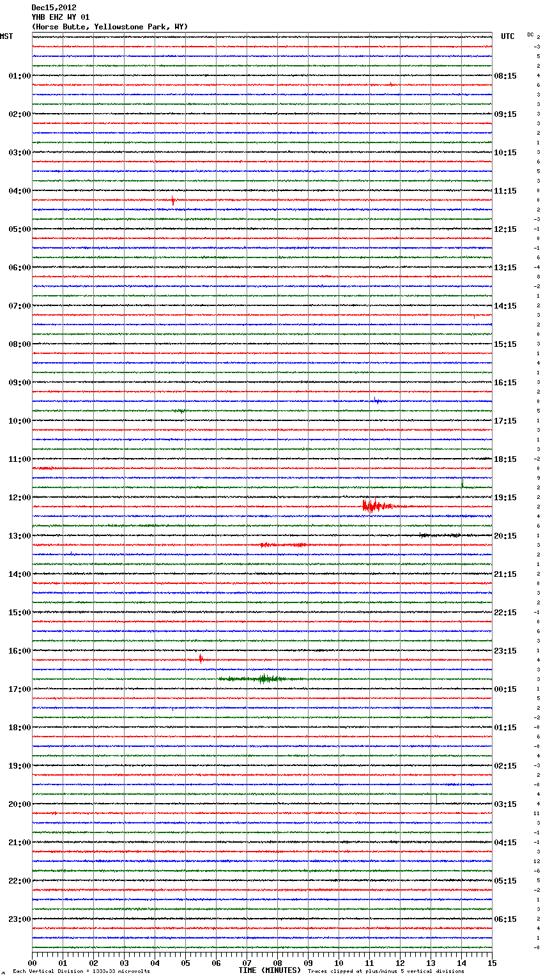
Task: Click the "09:15" UTC time label
Action: tap(505, 114)
